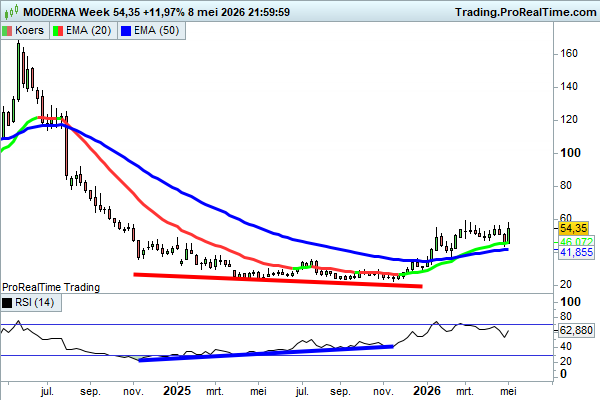Click the price axis label 80
This screenshot has width=600, height=400.
coord(566,186)
